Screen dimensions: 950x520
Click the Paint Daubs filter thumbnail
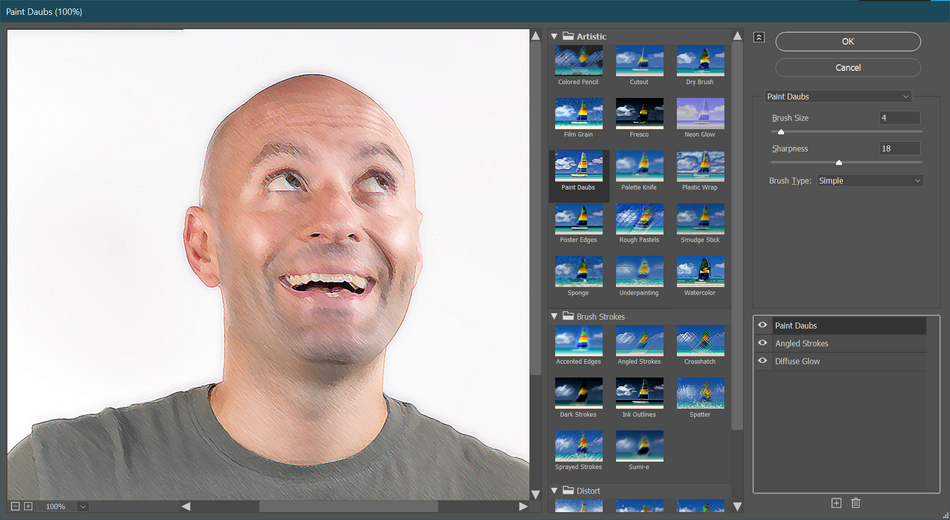pos(579,166)
